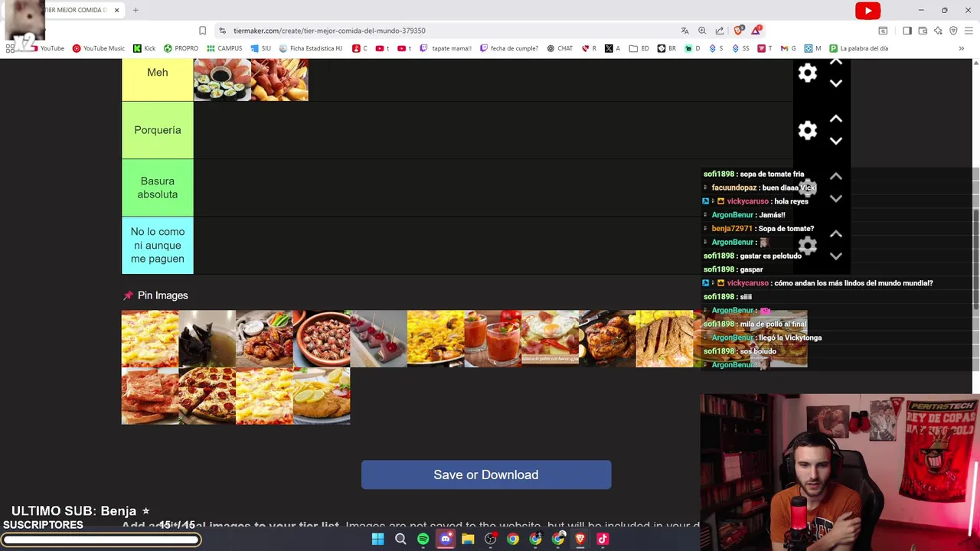Toggle the browser sidebar panel icon
The height and width of the screenshot is (551, 980).
pos(907,31)
